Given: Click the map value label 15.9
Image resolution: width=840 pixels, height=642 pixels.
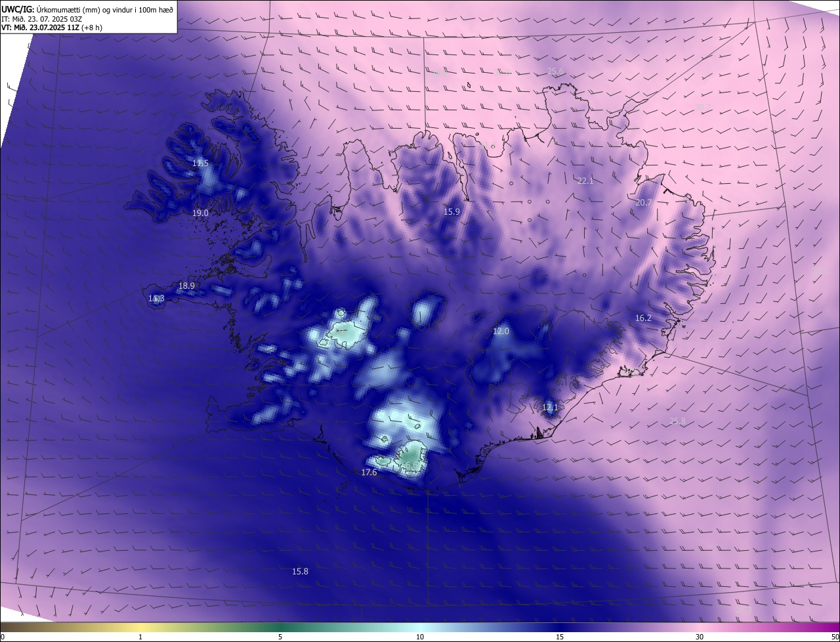Looking at the screenshot, I should 451,211.
